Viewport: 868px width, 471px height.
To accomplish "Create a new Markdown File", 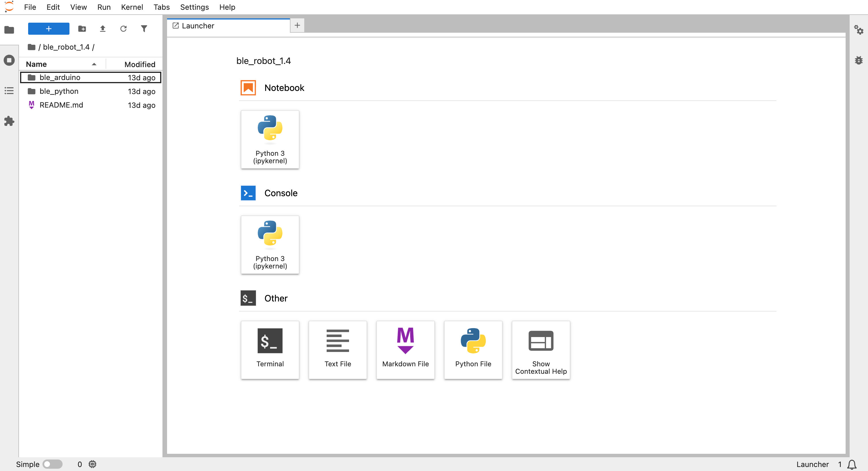I will (x=405, y=350).
